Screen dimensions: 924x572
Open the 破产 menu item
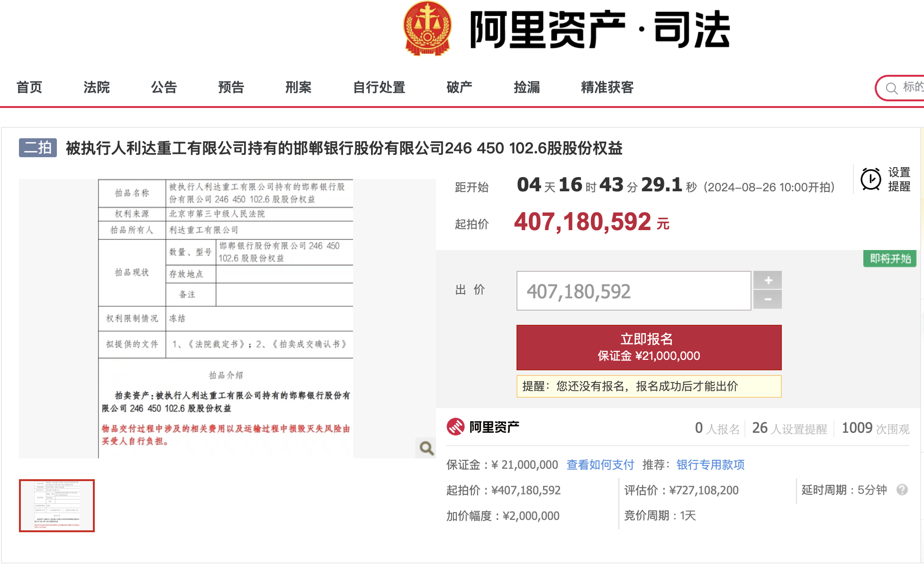click(460, 87)
